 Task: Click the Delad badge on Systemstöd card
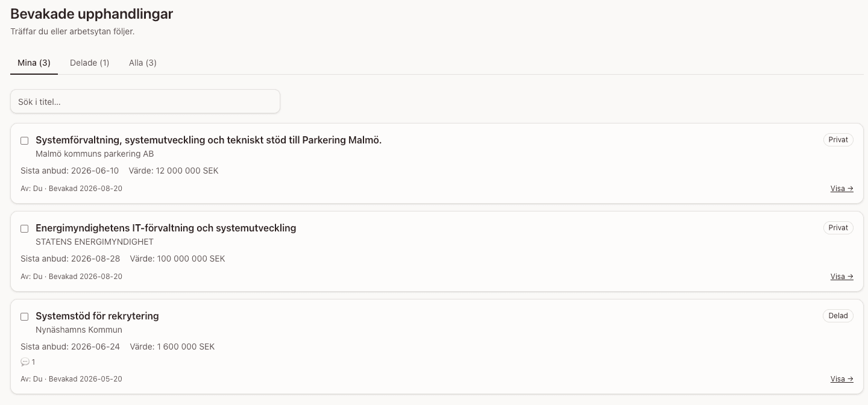pos(838,316)
